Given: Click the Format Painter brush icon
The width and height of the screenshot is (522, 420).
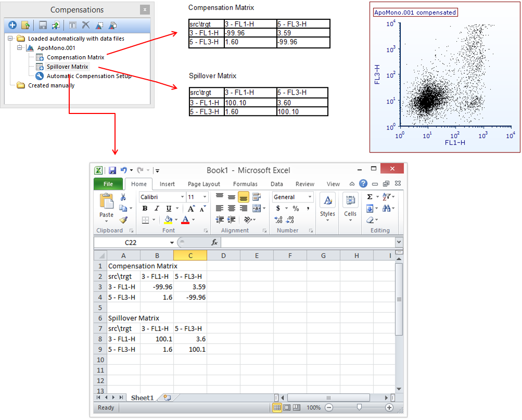Looking at the screenshot, I should point(123,220).
